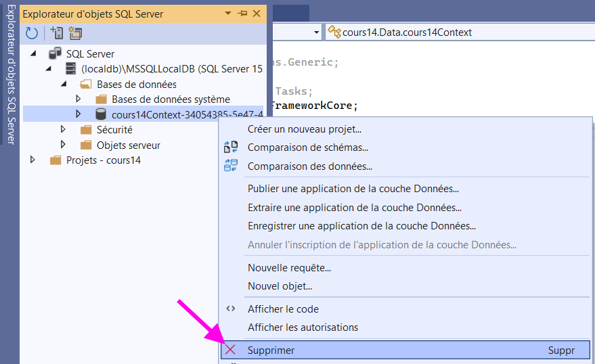Close the Explorateur d'objets SQL Server panel
This screenshot has height=364, width=595.
(257, 14)
